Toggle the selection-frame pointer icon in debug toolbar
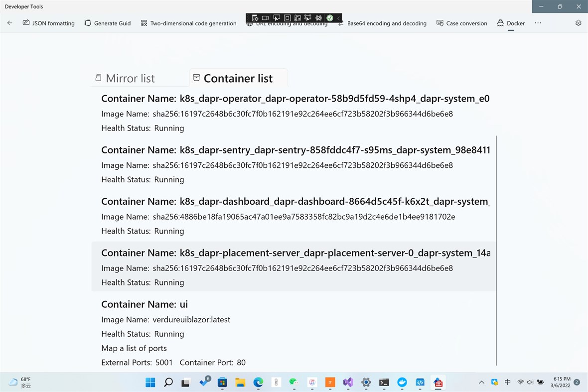 [308, 17]
